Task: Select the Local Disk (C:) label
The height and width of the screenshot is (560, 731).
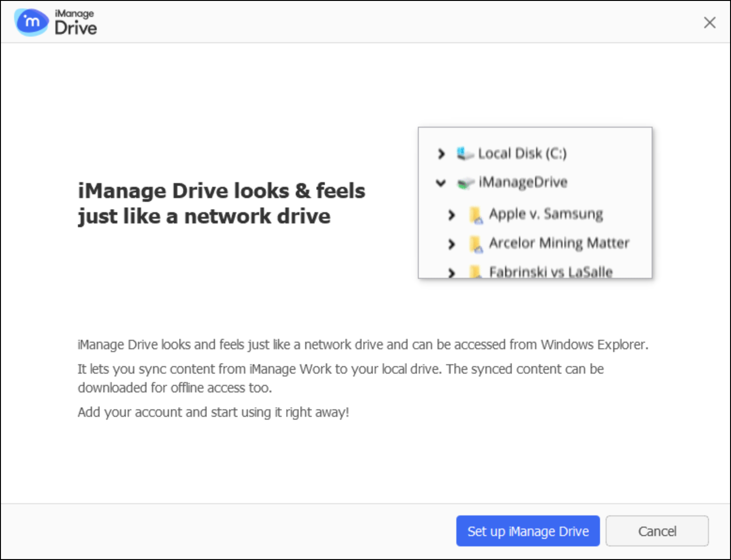Action: (522, 153)
